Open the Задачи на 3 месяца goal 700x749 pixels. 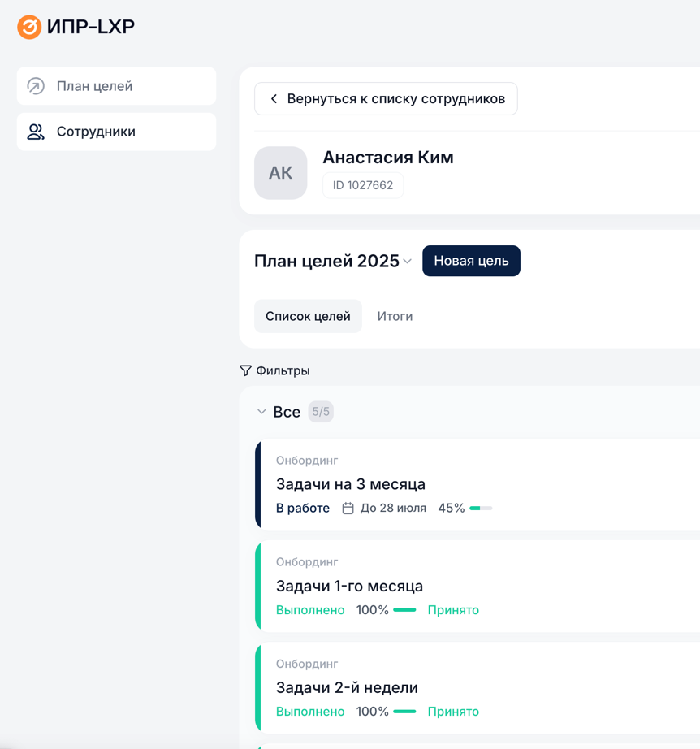click(x=351, y=484)
